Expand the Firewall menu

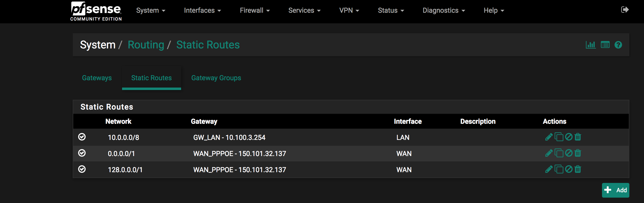[x=255, y=11]
